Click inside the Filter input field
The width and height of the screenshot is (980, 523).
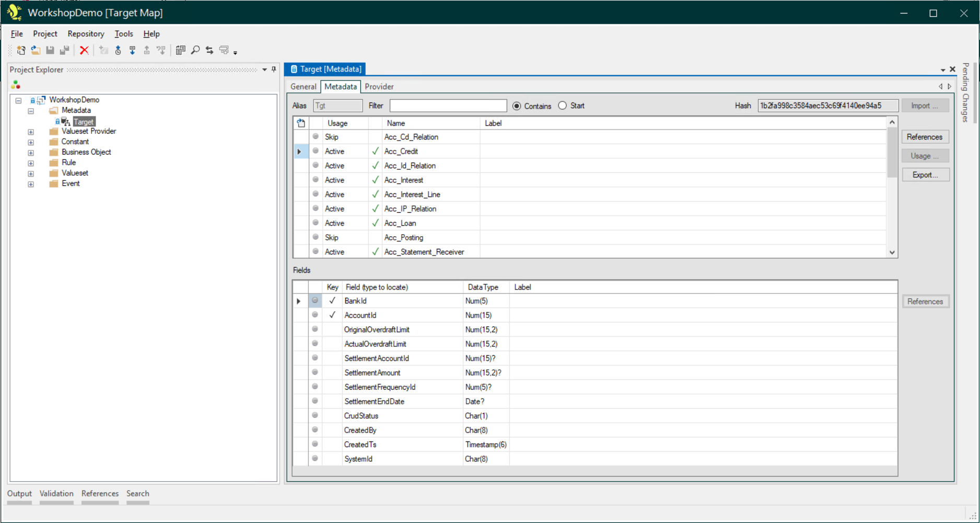tap(448, 106)
